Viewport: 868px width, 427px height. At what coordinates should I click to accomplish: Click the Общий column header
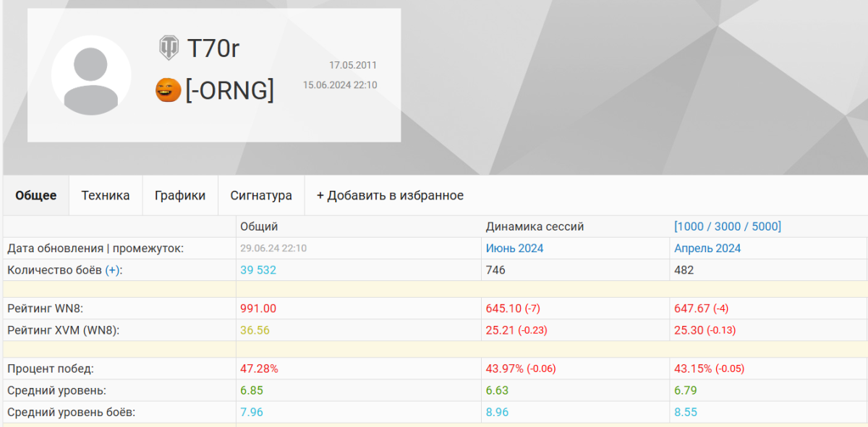pos(259,226)
